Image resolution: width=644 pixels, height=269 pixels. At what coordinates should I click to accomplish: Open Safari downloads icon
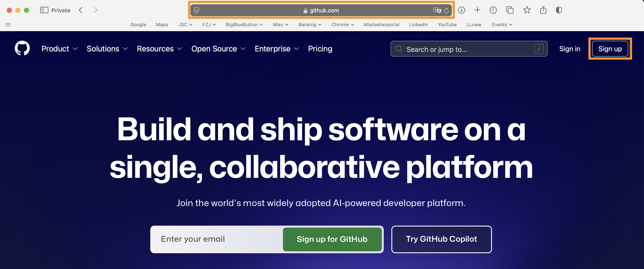pyautogui.click(x=461, y=10)
